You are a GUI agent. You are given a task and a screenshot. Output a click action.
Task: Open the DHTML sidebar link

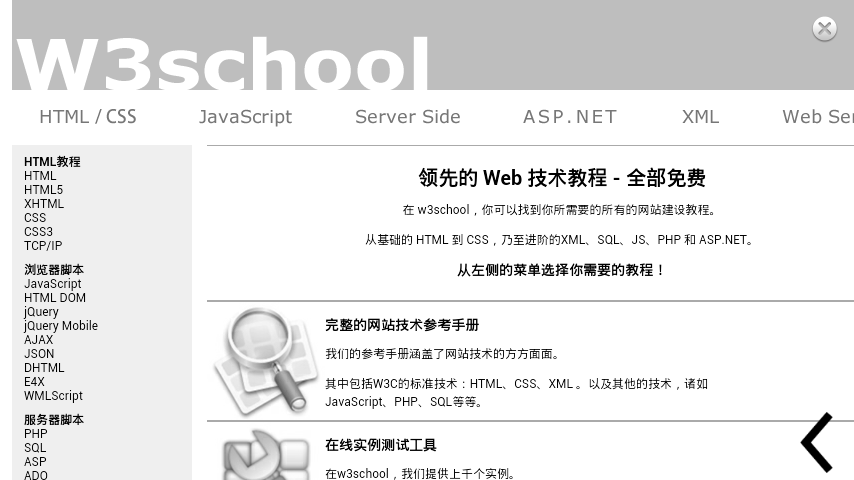(44, 368)
